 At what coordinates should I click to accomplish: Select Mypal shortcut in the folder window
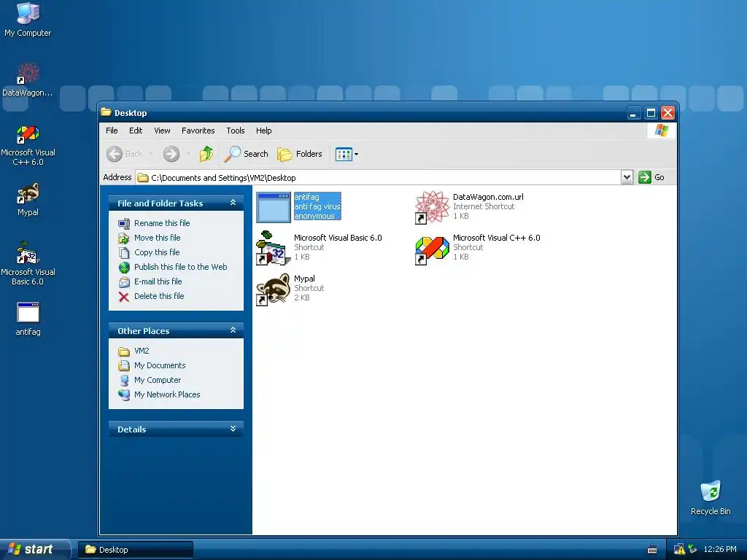click(x=290, y=289)
